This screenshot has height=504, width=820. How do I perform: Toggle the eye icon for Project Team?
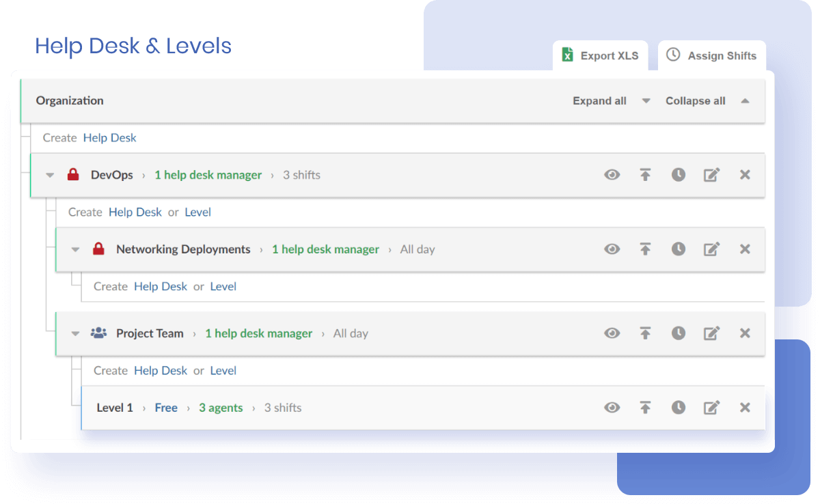click(612, 333)
